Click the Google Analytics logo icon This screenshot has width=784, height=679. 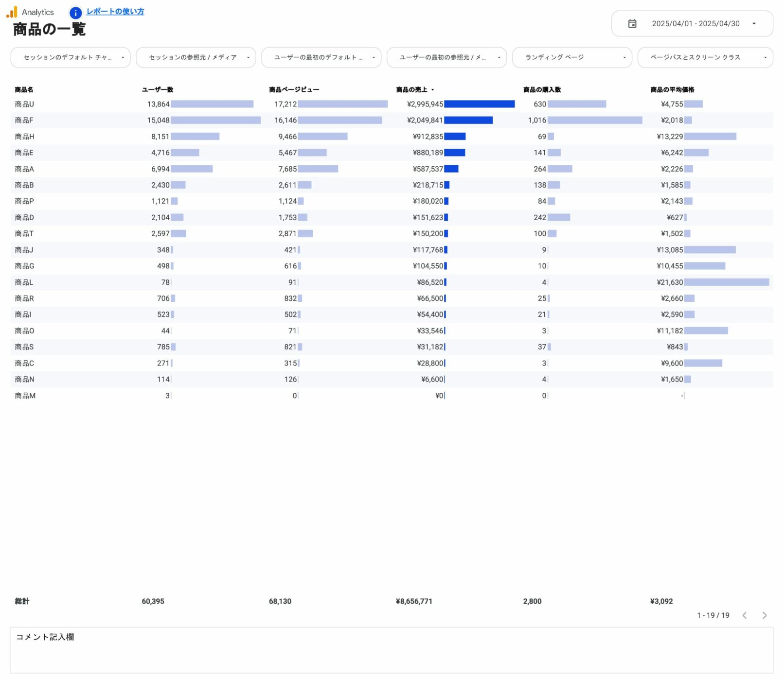click(12, 12)
